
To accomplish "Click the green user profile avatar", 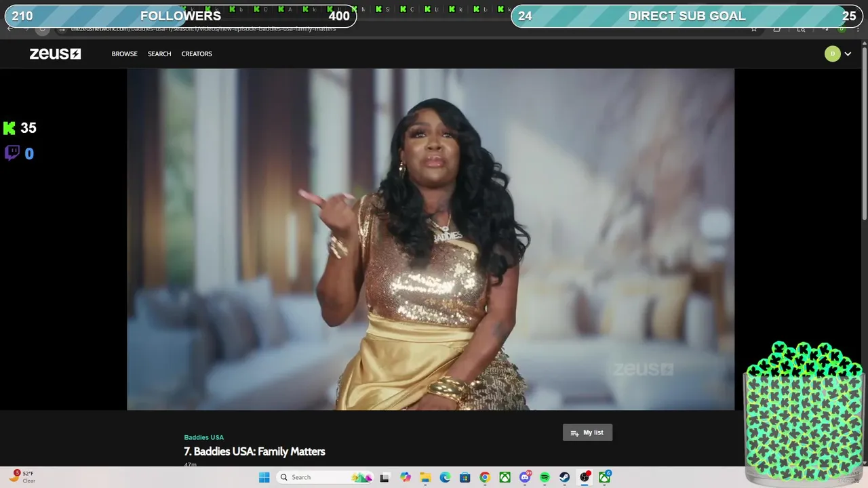I will 832,54.
